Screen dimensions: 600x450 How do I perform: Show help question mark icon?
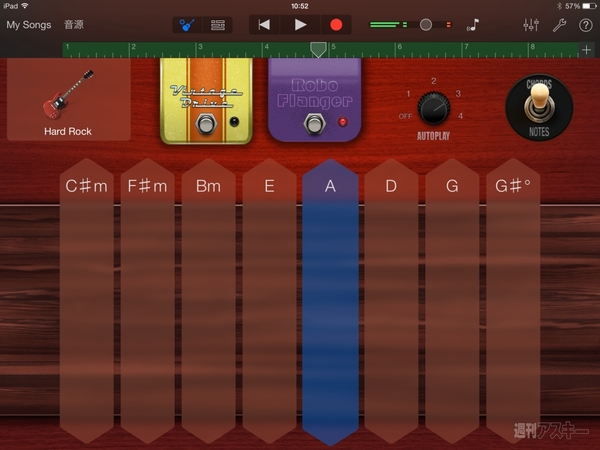585,25
